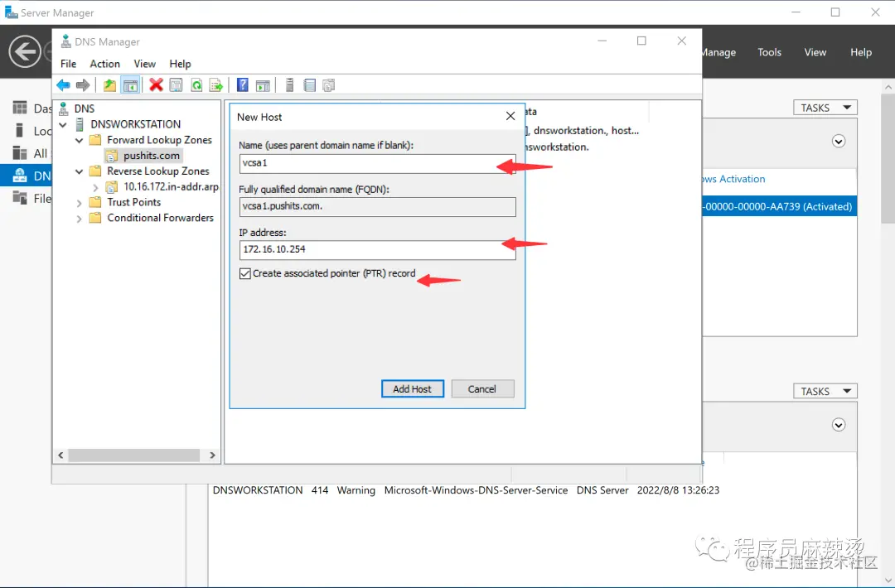This screenshot has height=588, width=895.
Task: Toggle the Show/Hide Action Pane icon
Action: 263,85
